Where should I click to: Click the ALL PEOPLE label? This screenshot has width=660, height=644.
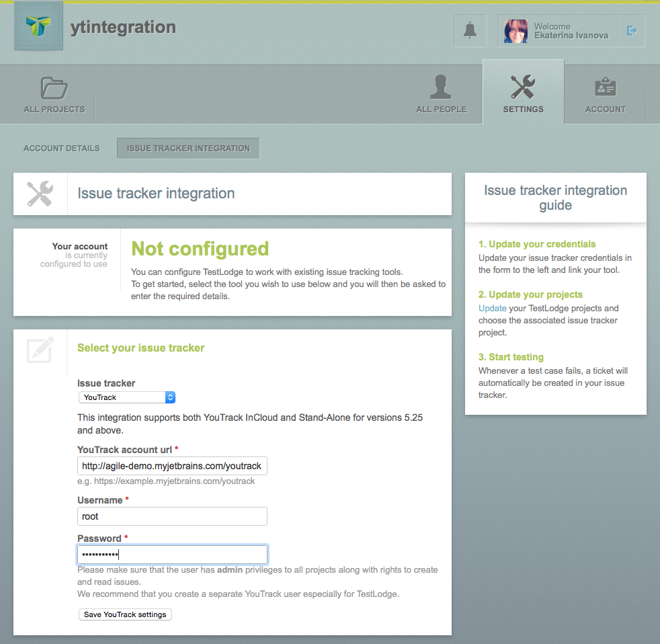[x=442, y=110]
